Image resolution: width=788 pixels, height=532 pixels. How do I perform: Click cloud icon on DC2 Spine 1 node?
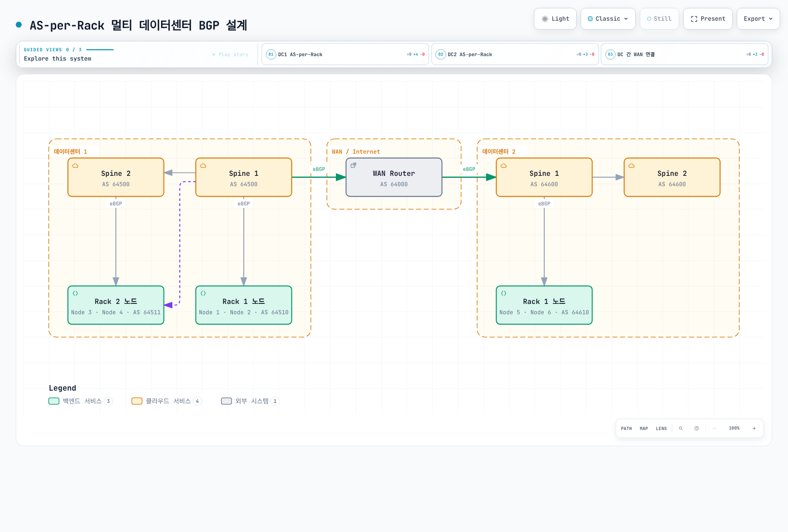pyautogui.click(x=503, y=166)
